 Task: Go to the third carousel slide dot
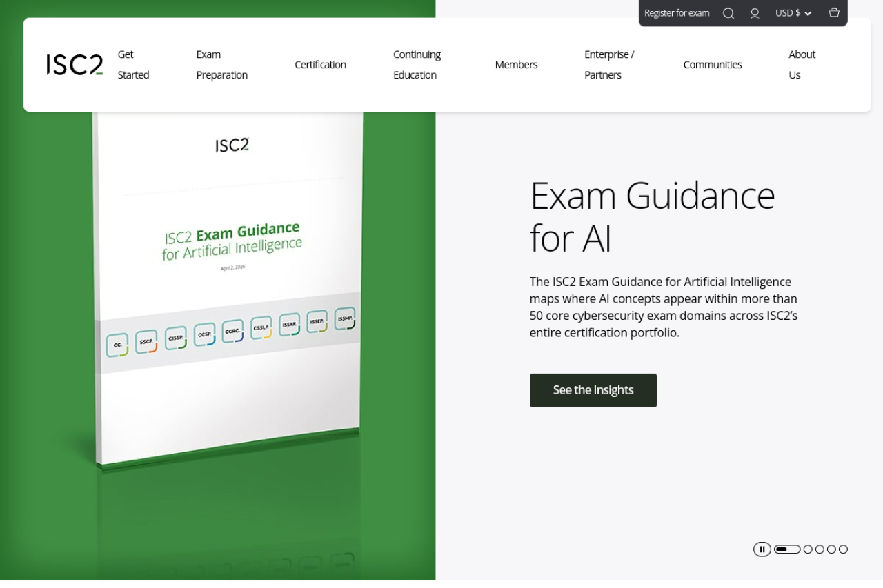[x=820, y=549]
